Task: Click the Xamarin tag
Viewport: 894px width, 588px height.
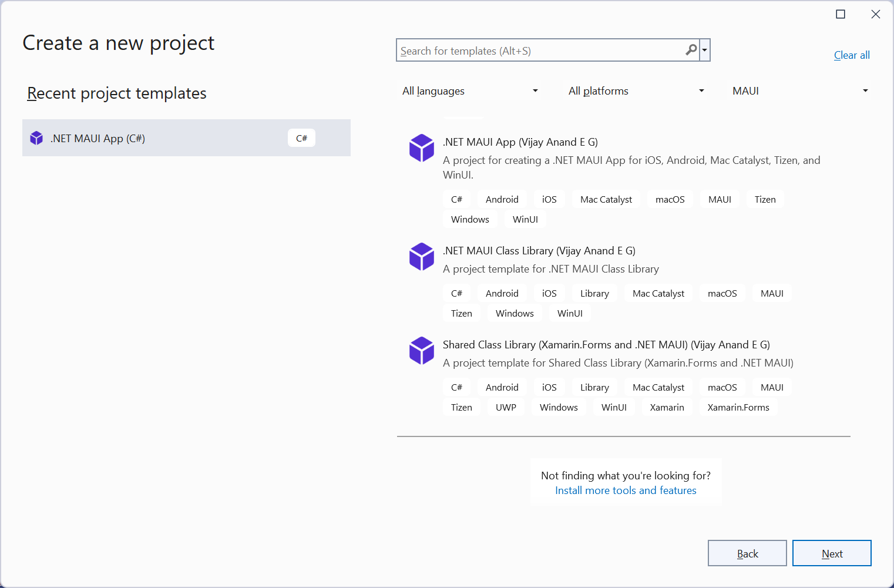Action: pyautogui.click(x=667, y=408)
